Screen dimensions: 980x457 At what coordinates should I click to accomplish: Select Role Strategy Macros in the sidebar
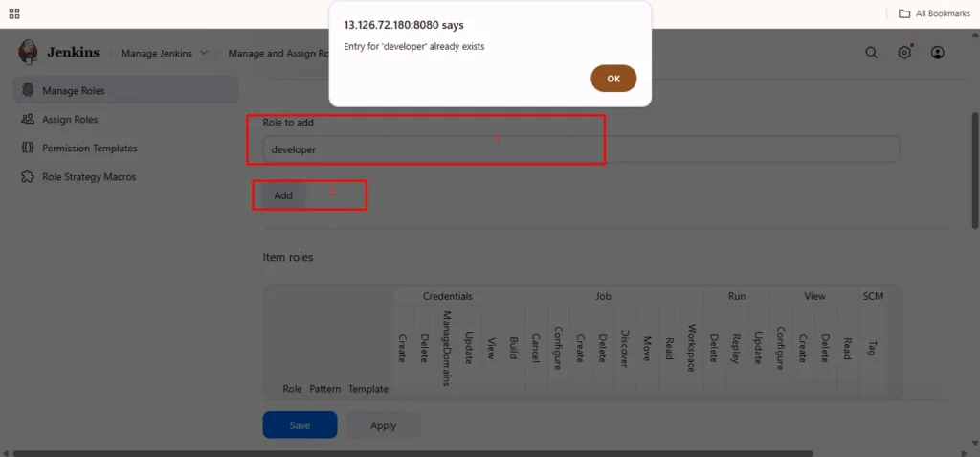pos(88,177)
